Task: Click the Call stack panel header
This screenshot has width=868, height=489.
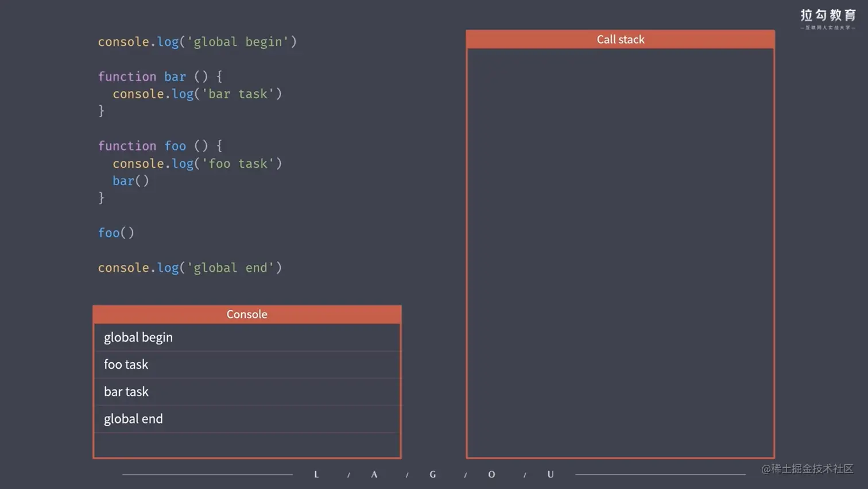Action: click(620, 39)
